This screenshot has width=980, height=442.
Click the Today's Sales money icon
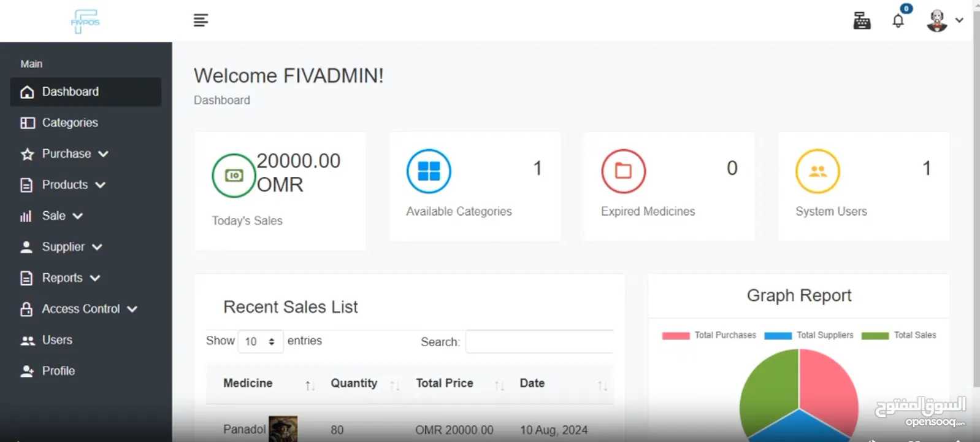(x=234, y=176)
